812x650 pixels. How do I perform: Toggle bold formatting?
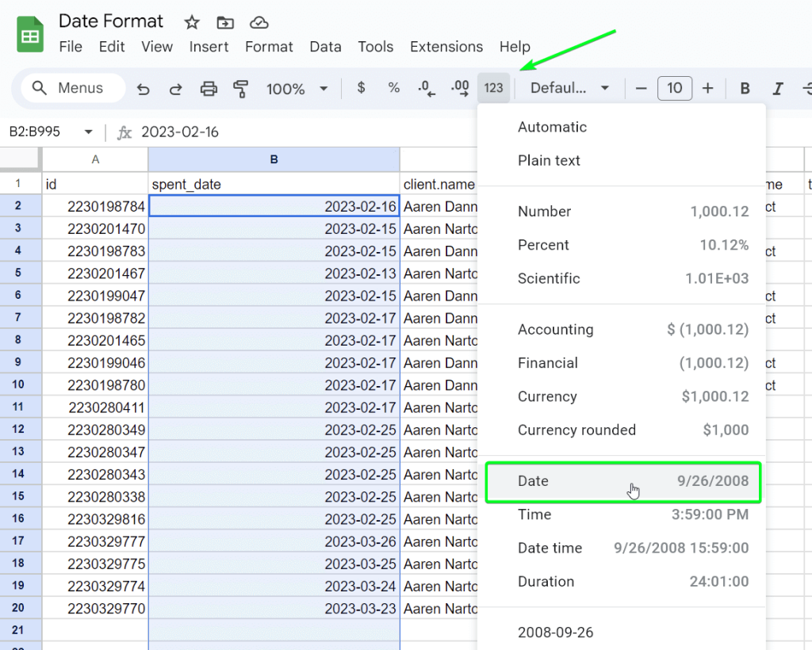(x=745, y=89)
